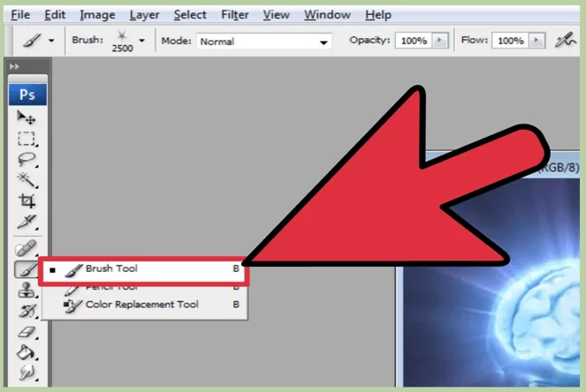
Task: Click the Brush tool in the toolbox
Action: (27, 269)
